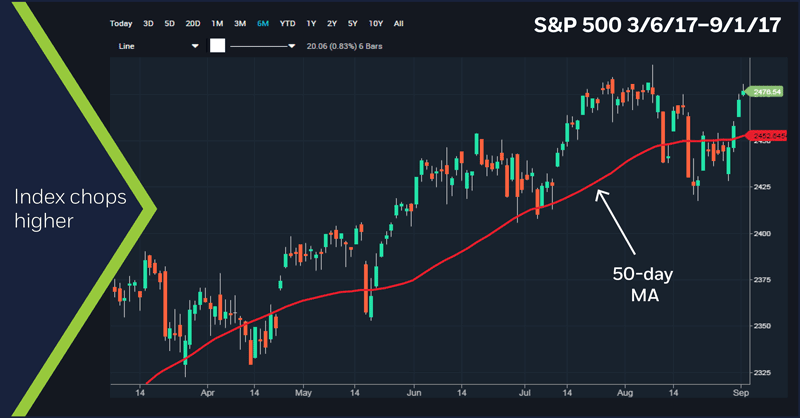
Task: Switch chart to 20D range
Action: [x=191, y=22]
